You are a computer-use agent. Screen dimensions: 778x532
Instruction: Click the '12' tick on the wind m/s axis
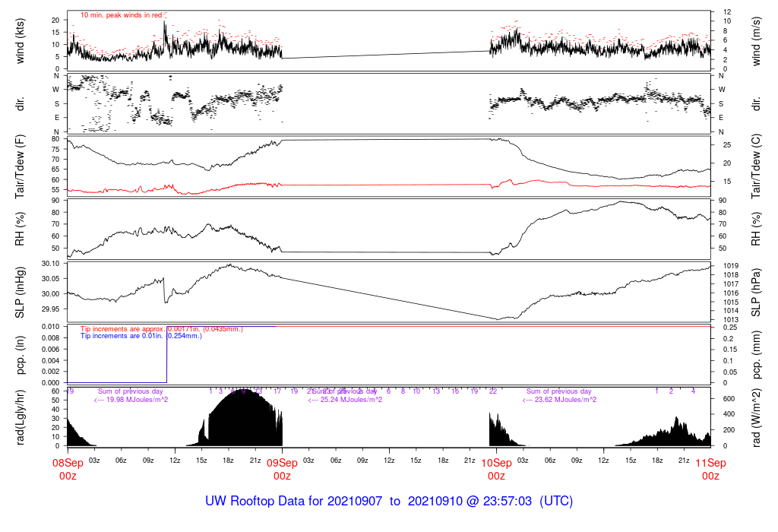[x=727, y=12]
